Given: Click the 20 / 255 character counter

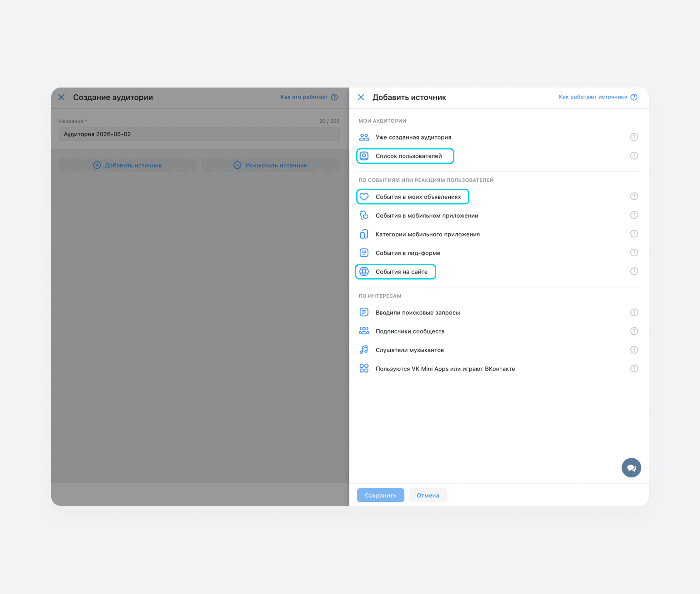Looking at the screenshot, I should coord(329,121).
